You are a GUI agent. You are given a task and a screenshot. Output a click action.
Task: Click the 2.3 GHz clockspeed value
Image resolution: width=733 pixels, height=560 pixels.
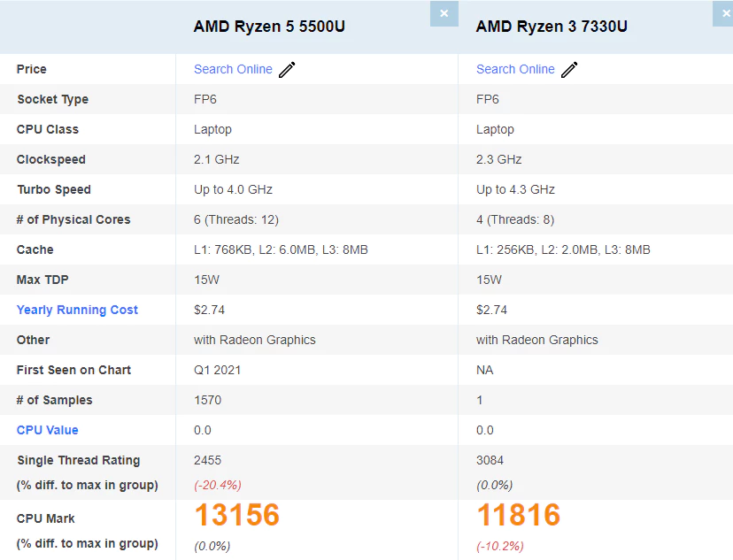(498, 159)
